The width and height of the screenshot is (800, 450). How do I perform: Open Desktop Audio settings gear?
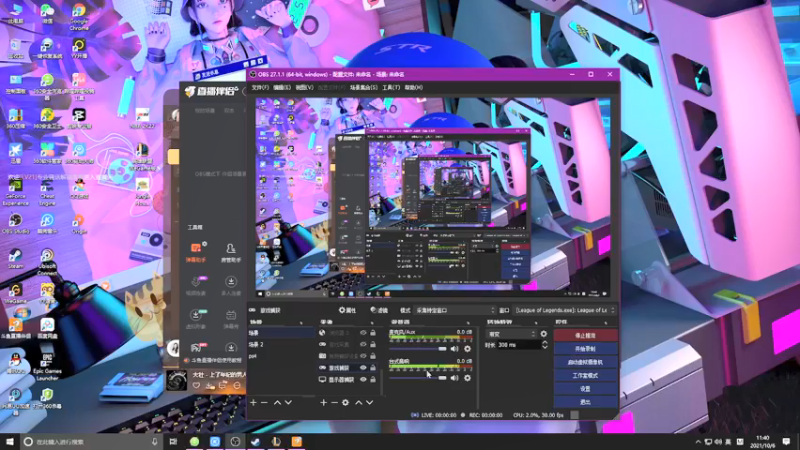tap(467, 378)
